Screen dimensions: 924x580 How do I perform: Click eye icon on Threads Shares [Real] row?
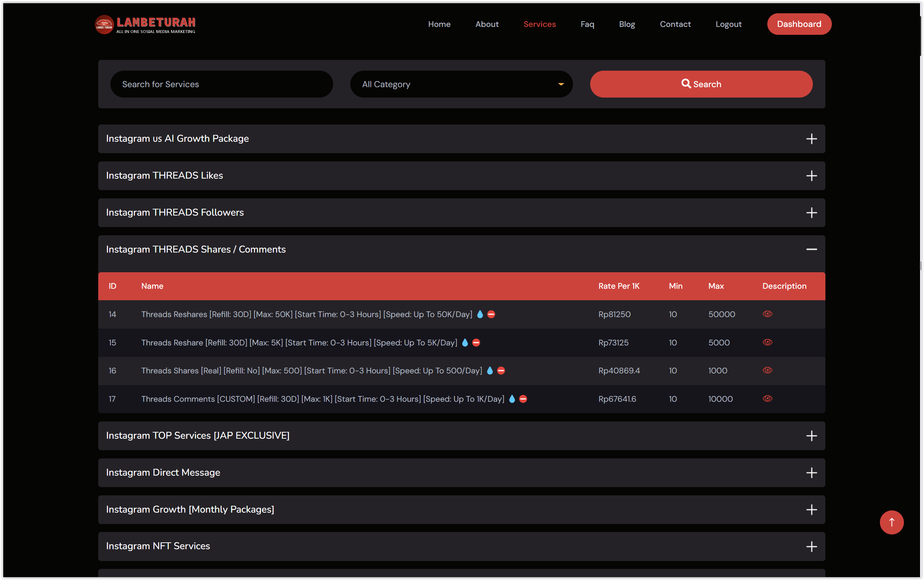point(768,370)
